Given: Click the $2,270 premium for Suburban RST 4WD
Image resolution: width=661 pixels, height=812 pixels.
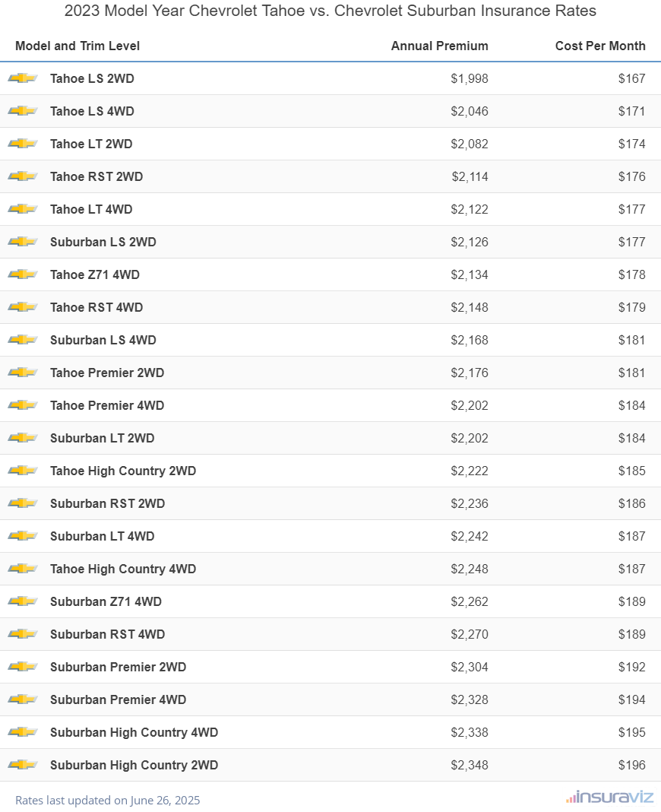Looking at the screenshot, I should [x=470, y=634].
